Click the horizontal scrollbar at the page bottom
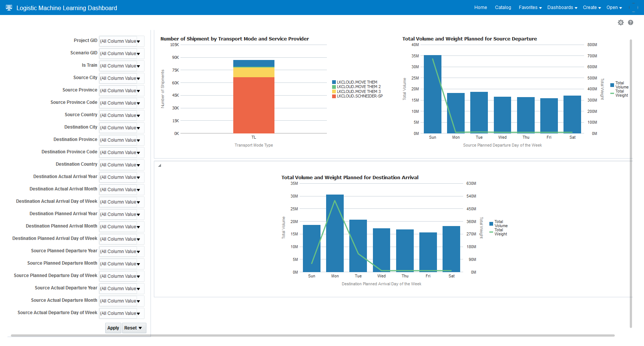The image size is (644, 346). [x=313, y=336]
